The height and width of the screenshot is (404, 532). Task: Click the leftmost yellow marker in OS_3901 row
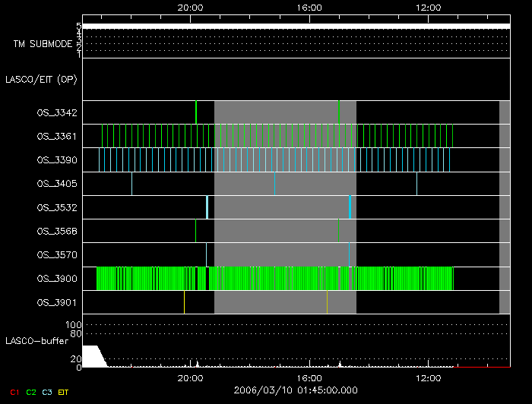click(184, 302)
